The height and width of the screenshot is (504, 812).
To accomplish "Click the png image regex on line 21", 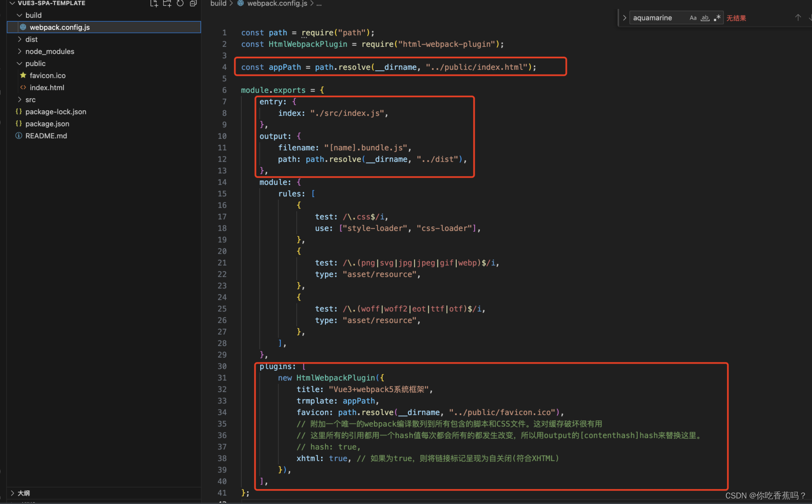I will 418,263.
